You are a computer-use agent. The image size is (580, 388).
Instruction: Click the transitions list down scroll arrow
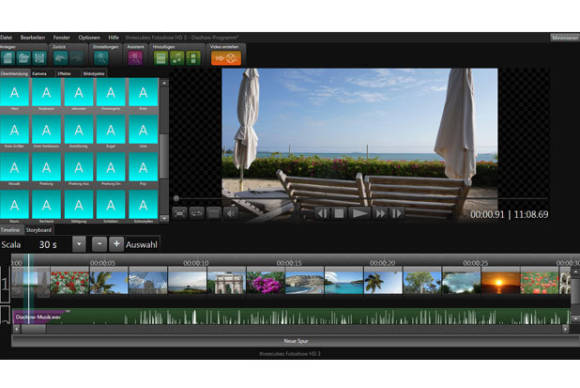tap(164, 219)
